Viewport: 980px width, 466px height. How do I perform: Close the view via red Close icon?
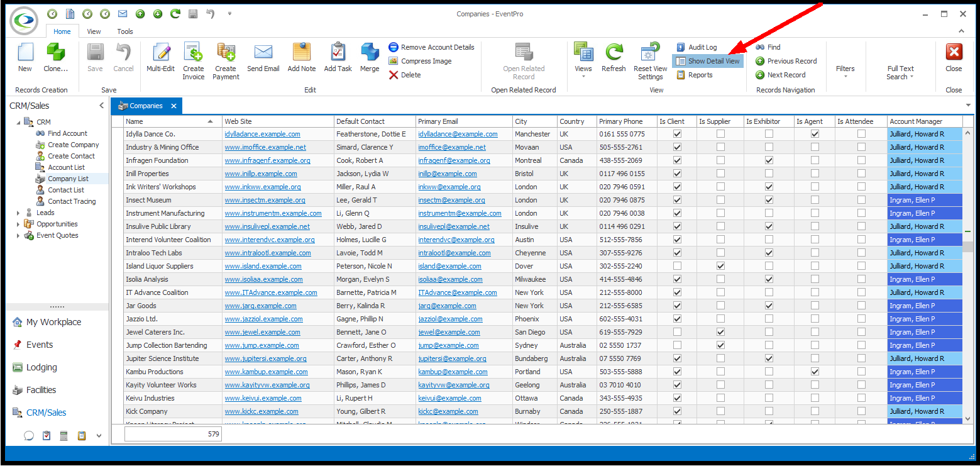(954, 58)
